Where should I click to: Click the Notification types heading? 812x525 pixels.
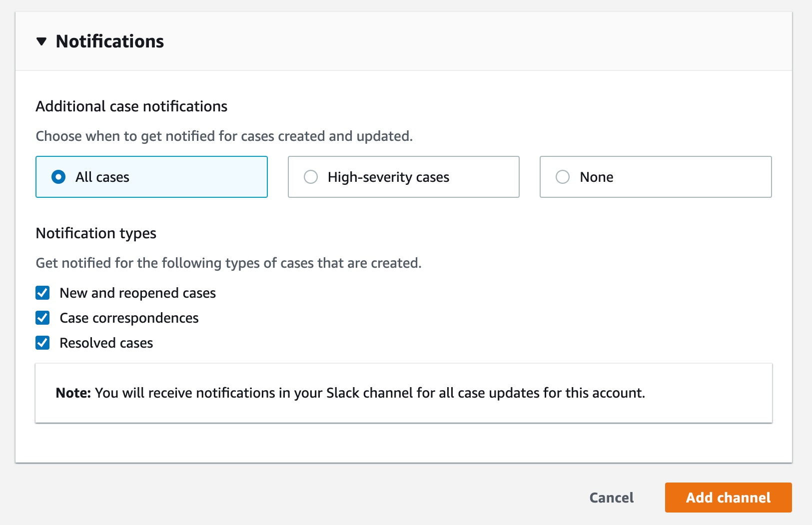coord(96,233)
